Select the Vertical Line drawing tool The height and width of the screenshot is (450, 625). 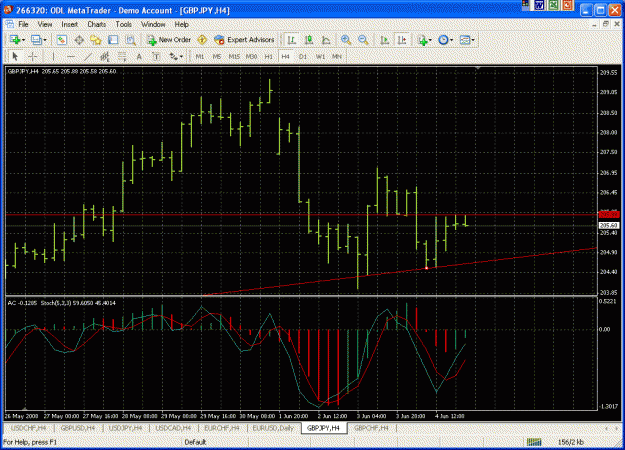tap(53, 57)
